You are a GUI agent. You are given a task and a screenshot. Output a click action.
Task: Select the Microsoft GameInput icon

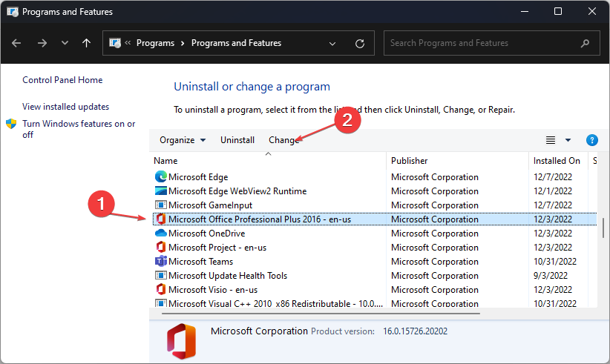click(161, 205)
